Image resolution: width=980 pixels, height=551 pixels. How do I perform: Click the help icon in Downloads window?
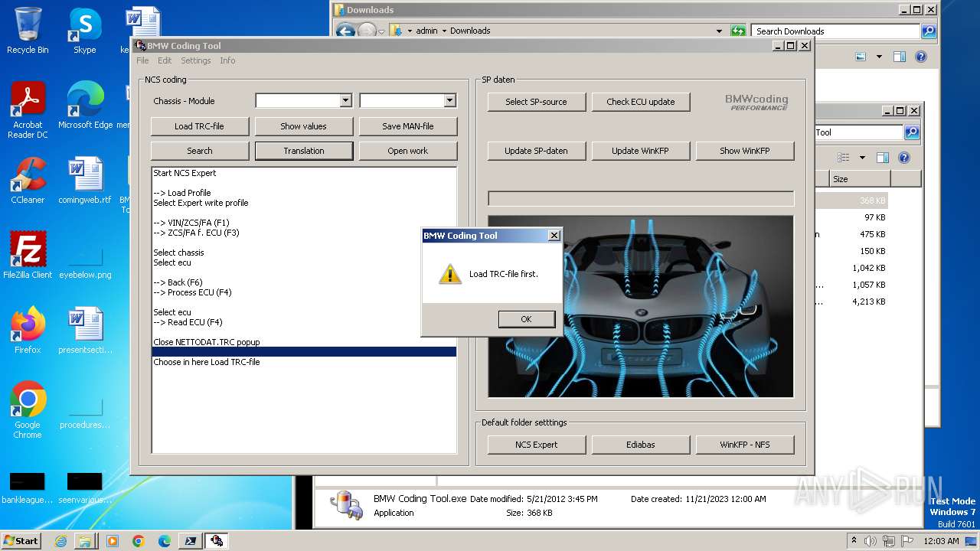point(921,57)
